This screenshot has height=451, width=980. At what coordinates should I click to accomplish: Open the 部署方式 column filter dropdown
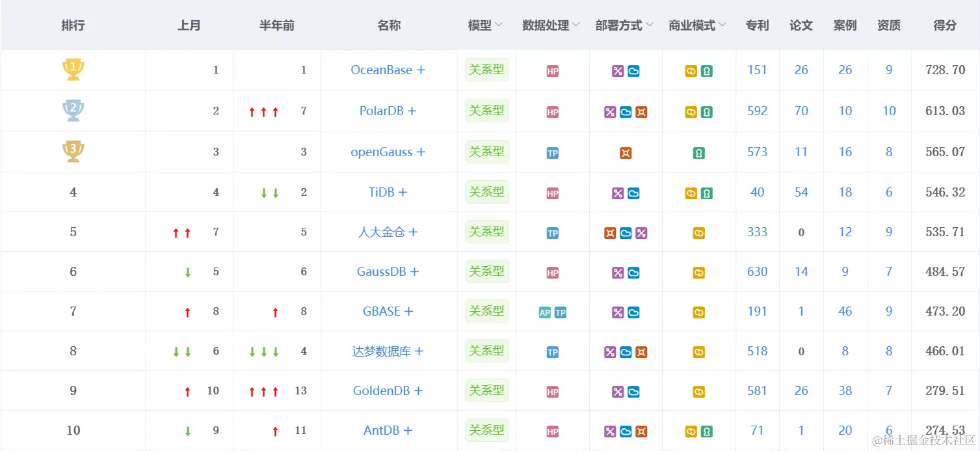[x=649, y=25]
